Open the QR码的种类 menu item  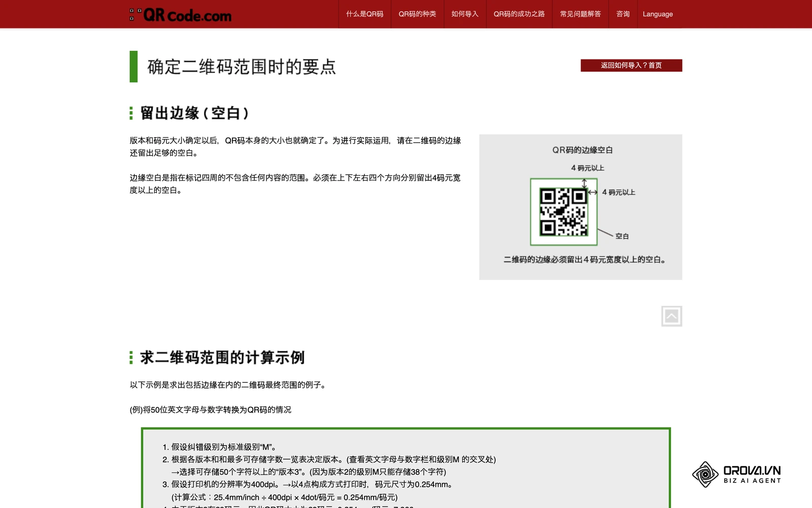pyautogui.click(x=417, y=14)
